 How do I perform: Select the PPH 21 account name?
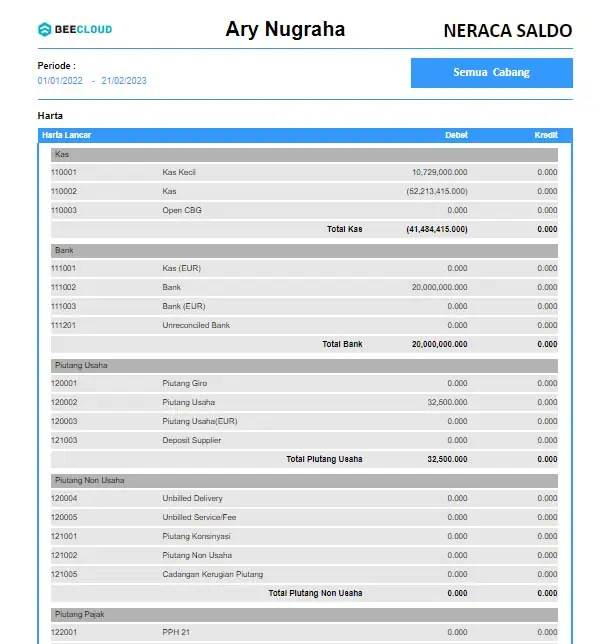pos(176,632)
